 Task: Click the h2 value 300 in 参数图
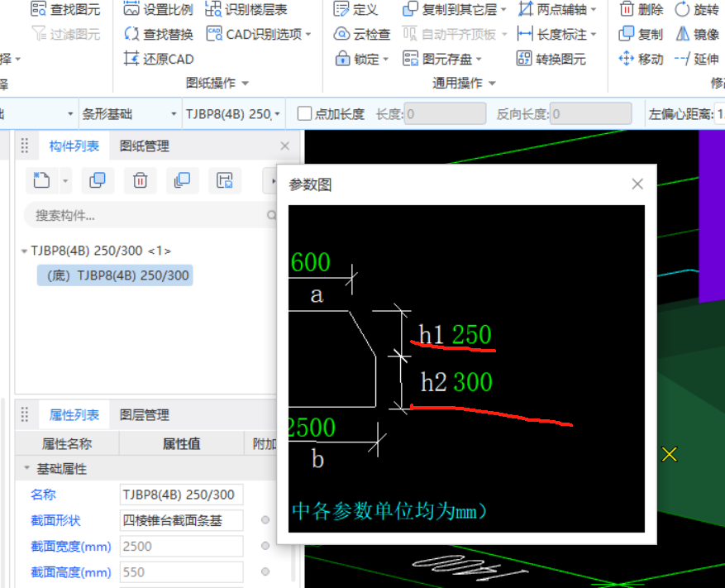coord(473,382)
